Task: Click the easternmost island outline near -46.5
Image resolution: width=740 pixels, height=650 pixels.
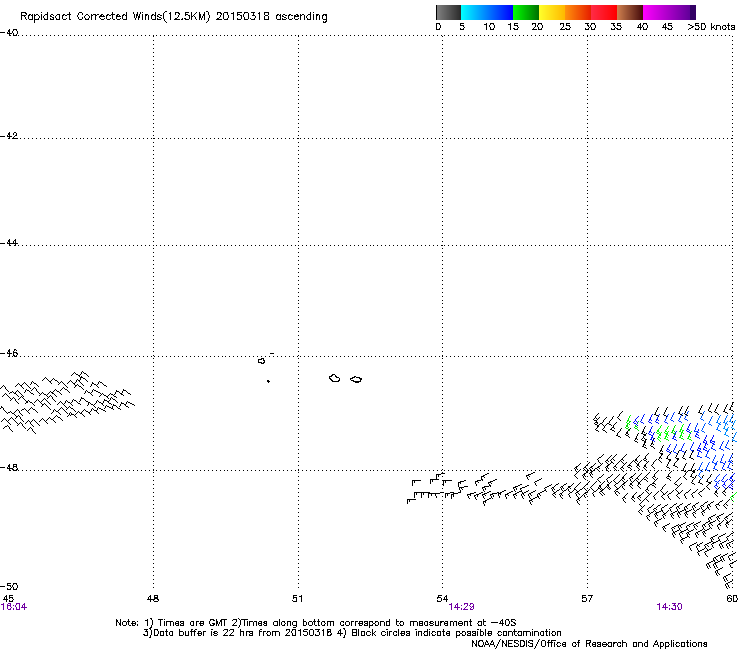Action: coord(356,380)
